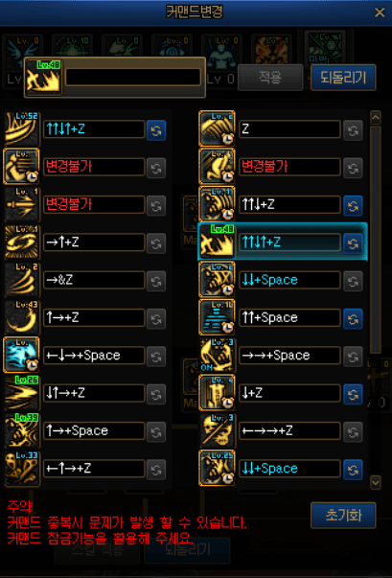This screenshot has height=578, width=392.
Task: Select the Lv.52 skill icon with ↑↑↓↑+Z command
Action: (x=22, y=129)
